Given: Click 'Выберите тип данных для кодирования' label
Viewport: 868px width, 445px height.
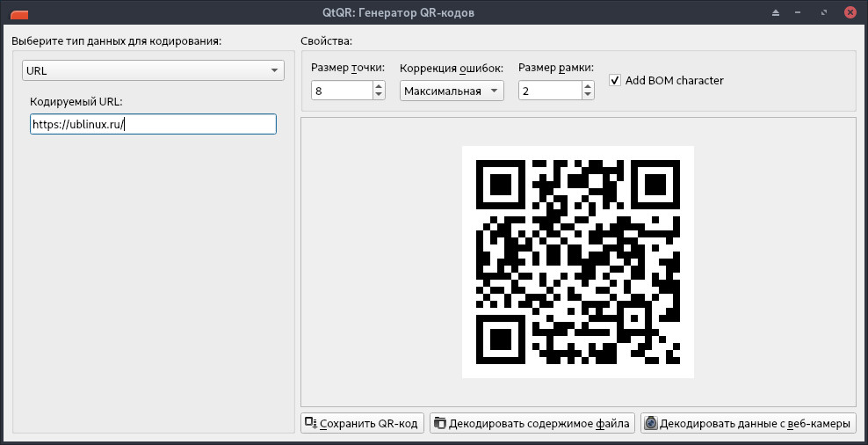Looking at the screenshot, I should 116,41.
